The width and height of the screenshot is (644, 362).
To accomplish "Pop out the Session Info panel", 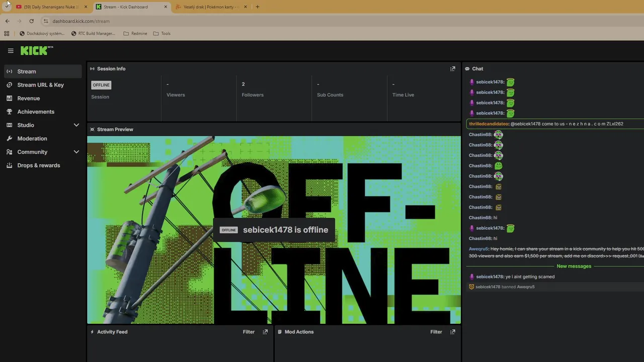I will (452, 69).
